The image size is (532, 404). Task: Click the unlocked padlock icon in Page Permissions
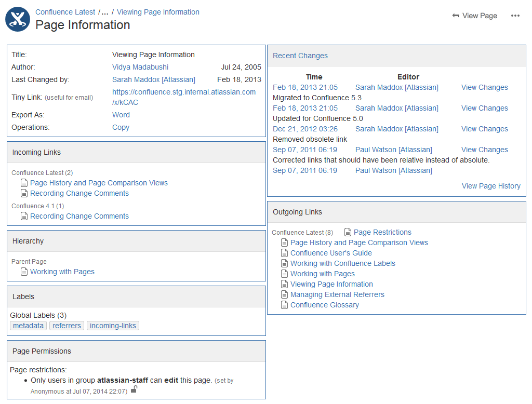tap(134, 389)
